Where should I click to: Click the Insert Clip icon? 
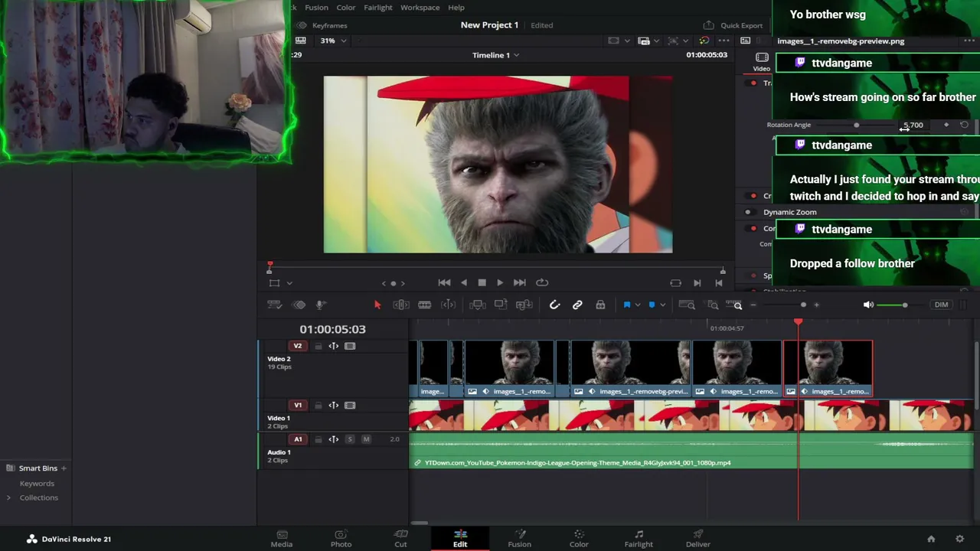(477, 305)
